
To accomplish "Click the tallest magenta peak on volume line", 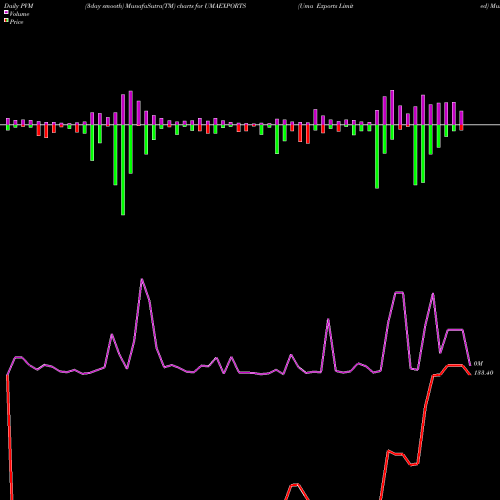I will click(142, 280).
